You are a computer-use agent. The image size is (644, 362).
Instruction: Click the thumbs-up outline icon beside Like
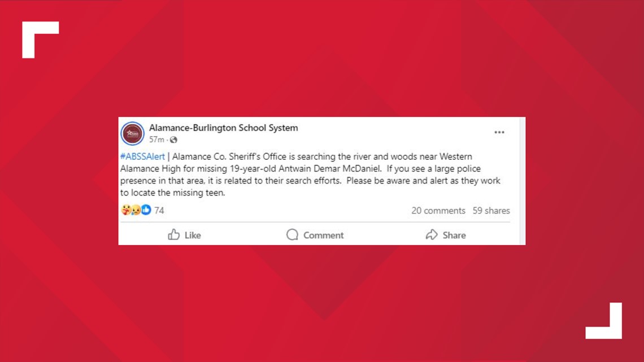tap(174, 234)
